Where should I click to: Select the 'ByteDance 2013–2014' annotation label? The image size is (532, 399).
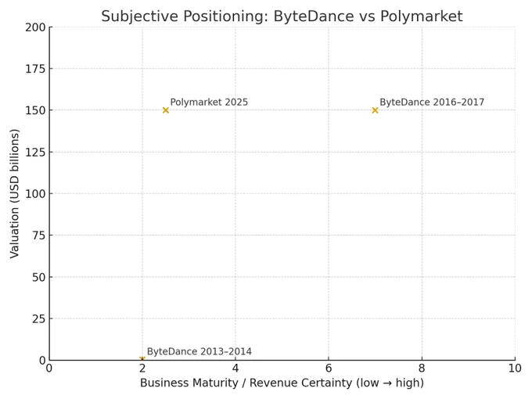199,351
